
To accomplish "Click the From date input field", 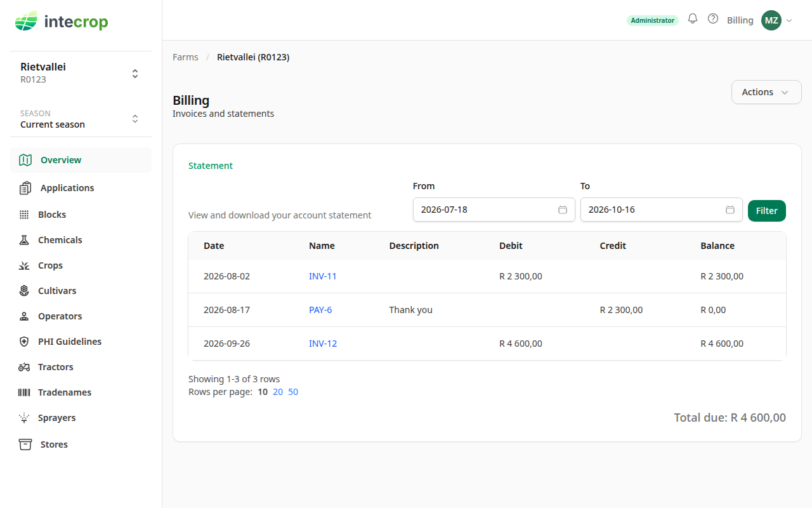I will (494, 210).
